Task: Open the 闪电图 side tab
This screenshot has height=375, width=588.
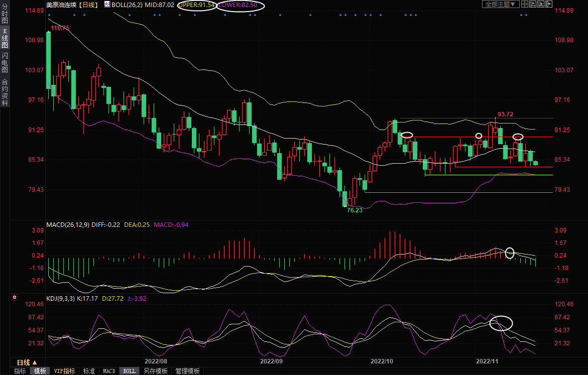Action: tap(5, 62)
